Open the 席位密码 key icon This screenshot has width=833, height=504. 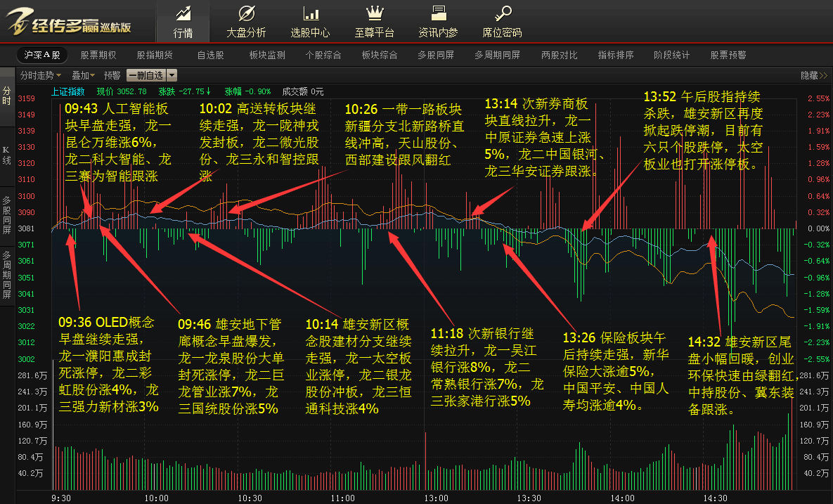[x=503, y=13]
